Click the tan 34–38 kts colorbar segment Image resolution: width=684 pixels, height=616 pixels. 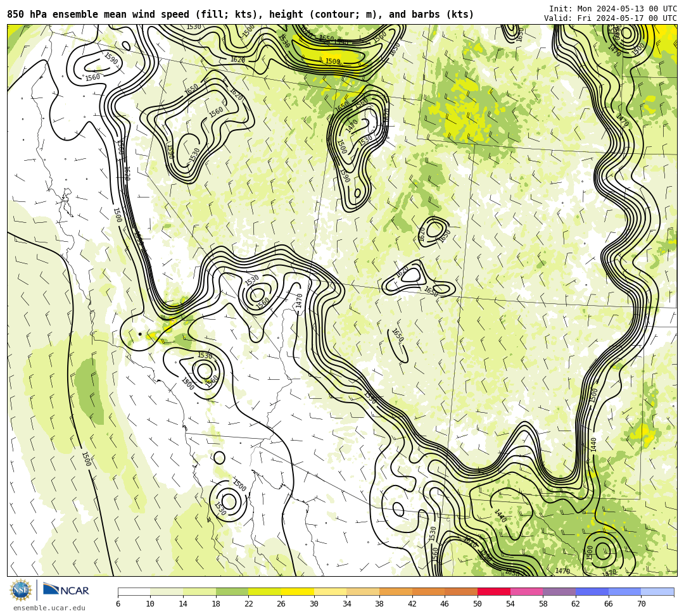click(363, 591)
